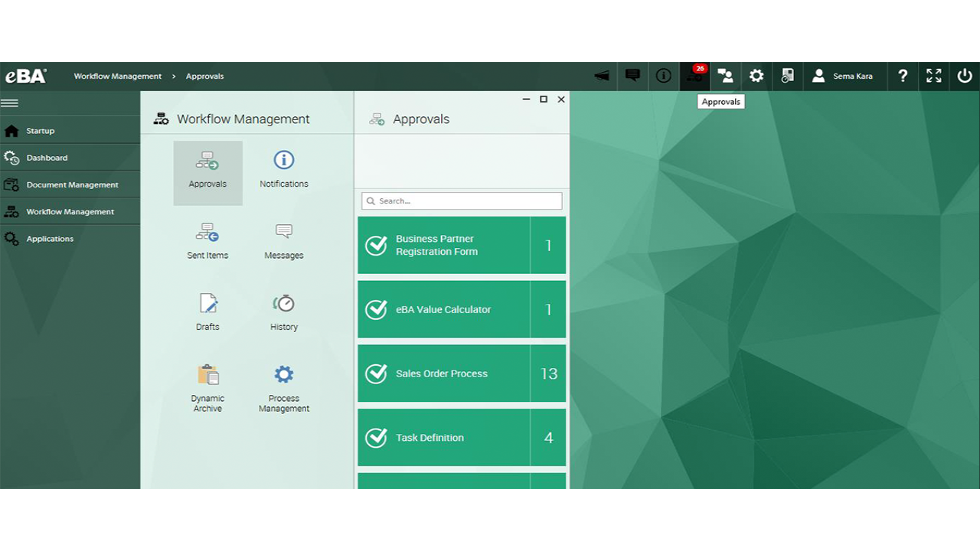Select the Approvals tile icon
Image resolution: width=980 pixels, height=551 pixels.
pyautogui.click(x=207, y=173)
